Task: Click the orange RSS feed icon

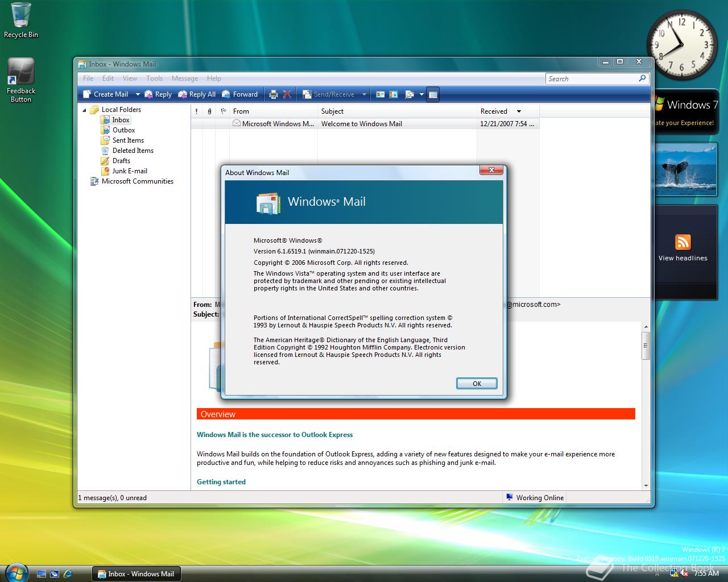Action: (683, 242)
